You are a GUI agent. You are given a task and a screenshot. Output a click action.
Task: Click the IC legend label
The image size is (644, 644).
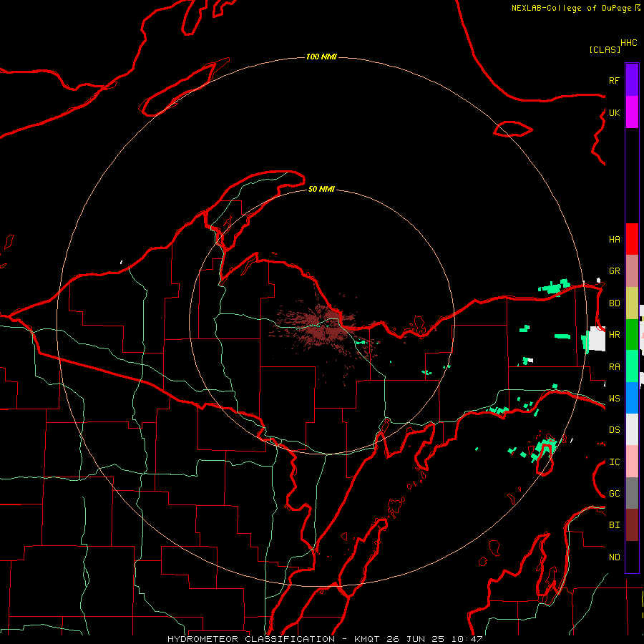point(614,462)
